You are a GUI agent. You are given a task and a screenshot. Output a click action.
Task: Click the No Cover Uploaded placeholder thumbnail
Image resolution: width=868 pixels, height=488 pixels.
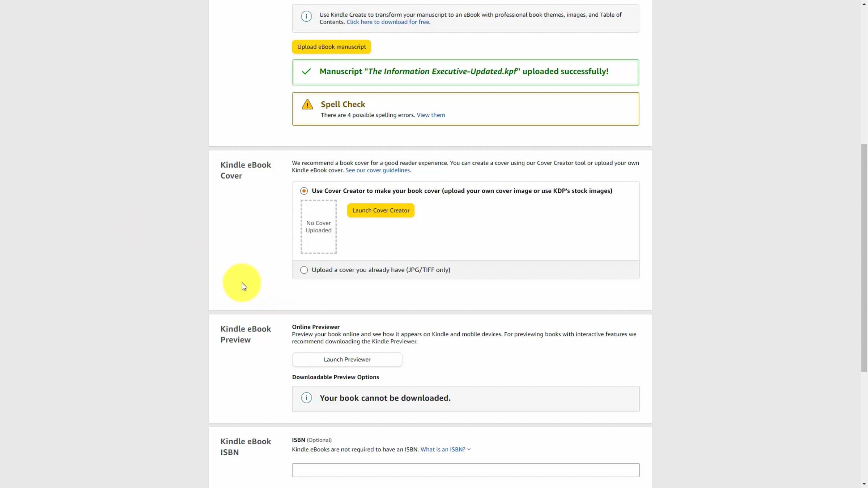tap(318, 227)
